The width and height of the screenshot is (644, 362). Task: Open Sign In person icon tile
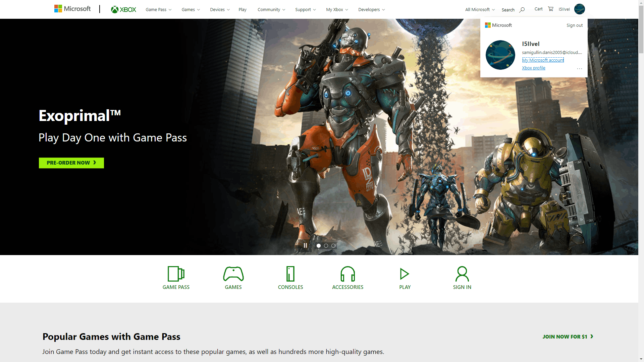[x=462, y=278]
